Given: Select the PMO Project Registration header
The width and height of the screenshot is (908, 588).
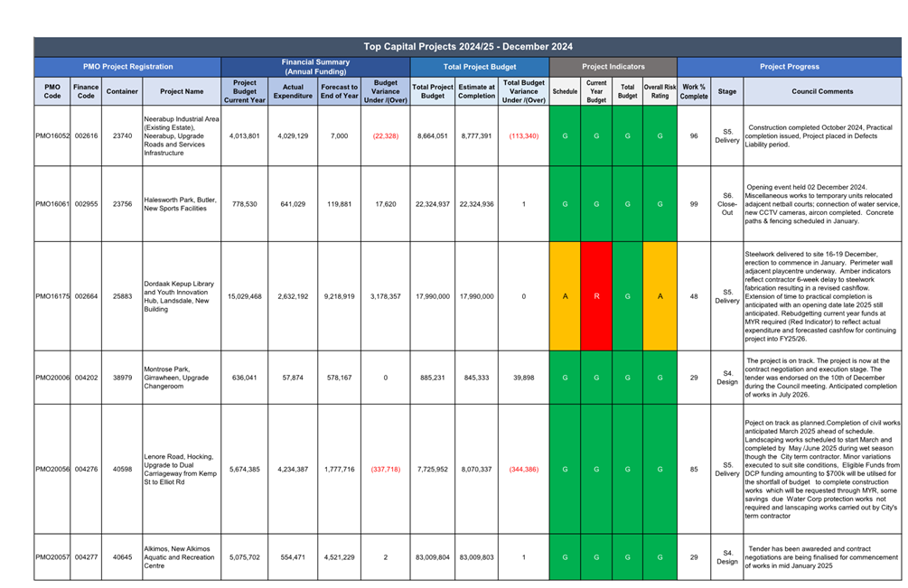Looking at the screenshot, I should 127,67.
